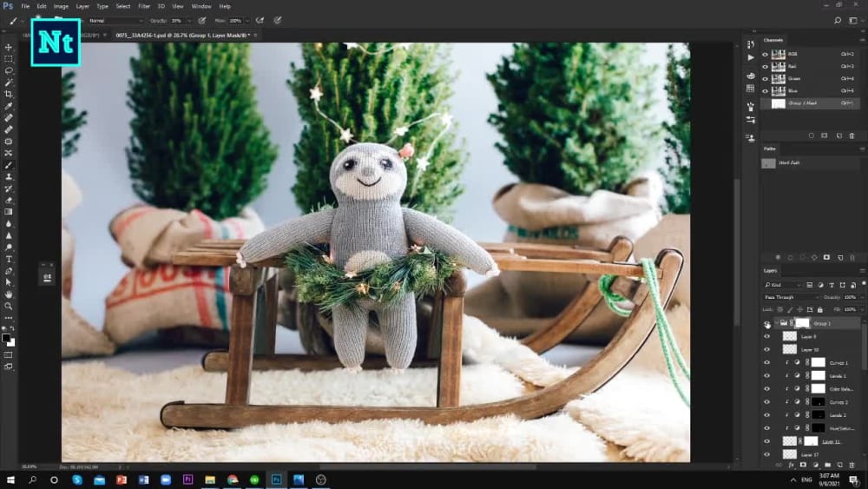Hide the Curves 1 adjustment layer
The width and height of the screenshot is (868, 489).
click(766, 363)
